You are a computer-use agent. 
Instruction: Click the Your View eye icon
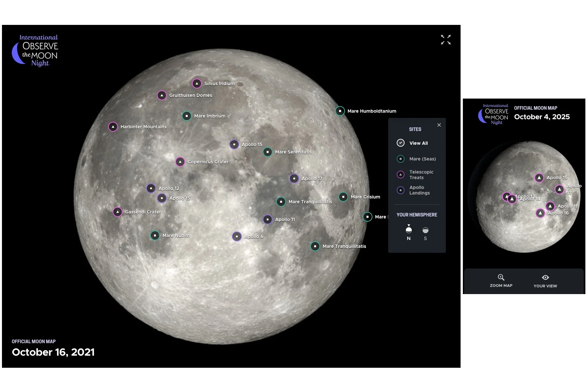click(545, 277)
